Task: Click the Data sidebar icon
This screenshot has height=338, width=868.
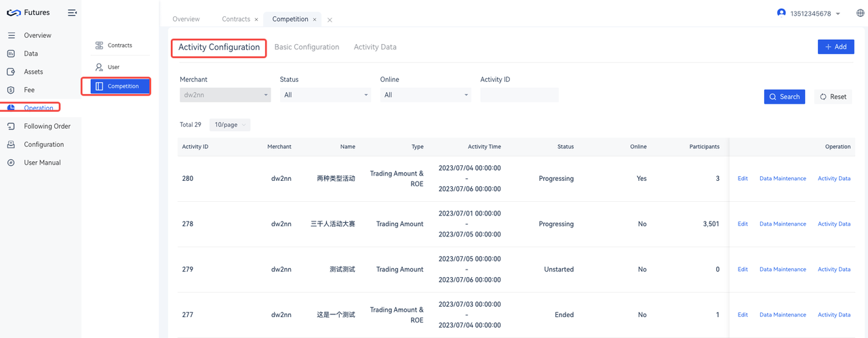Action: 11,54
